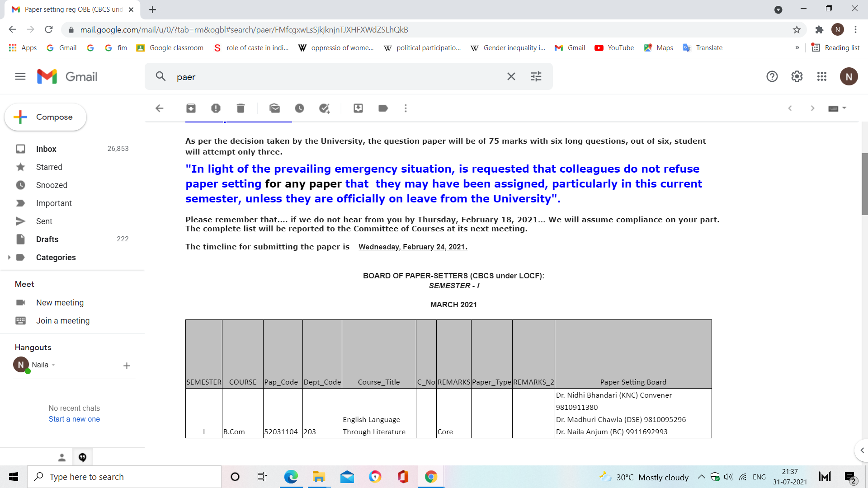
Task: Open File Explorer from taskbar
Action: click(319, 477)
